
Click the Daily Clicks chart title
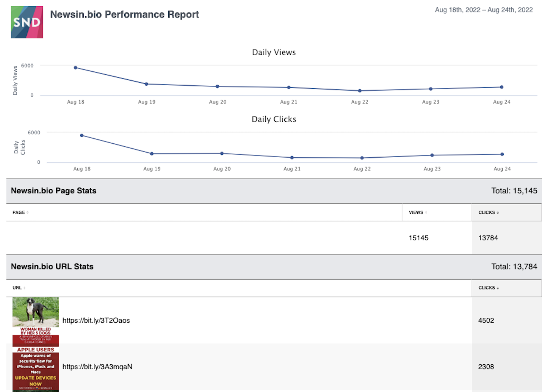pos(274,119)
